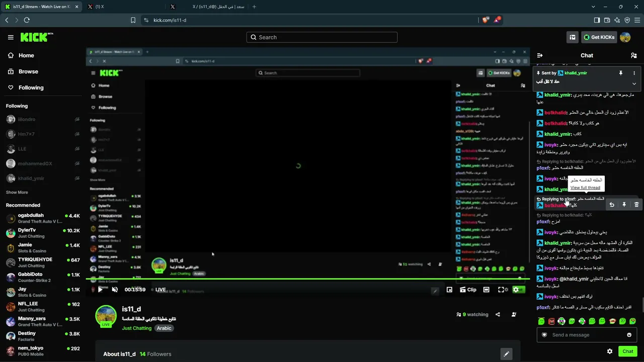Open the emote picker in message box
This screenshot has width=644, height=362.
click(629, 335)
